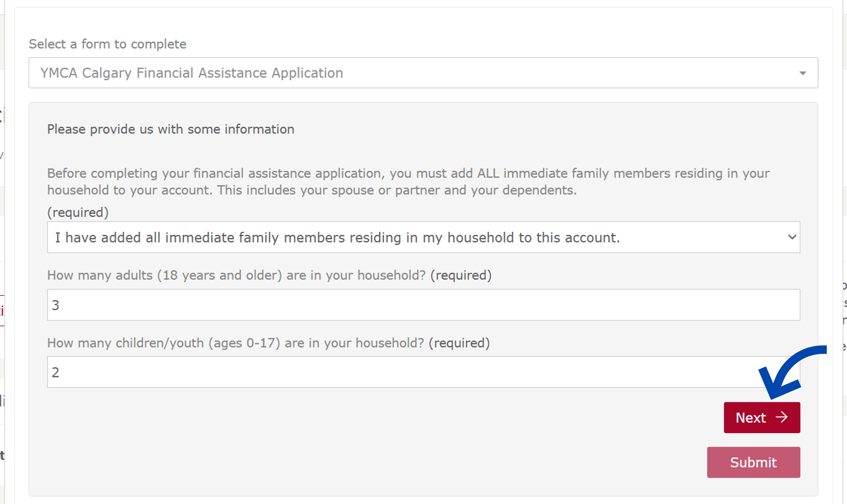Click the chevron icon on the family members select
Viewport: 847px width, 504px height.
tap(792, 237)
